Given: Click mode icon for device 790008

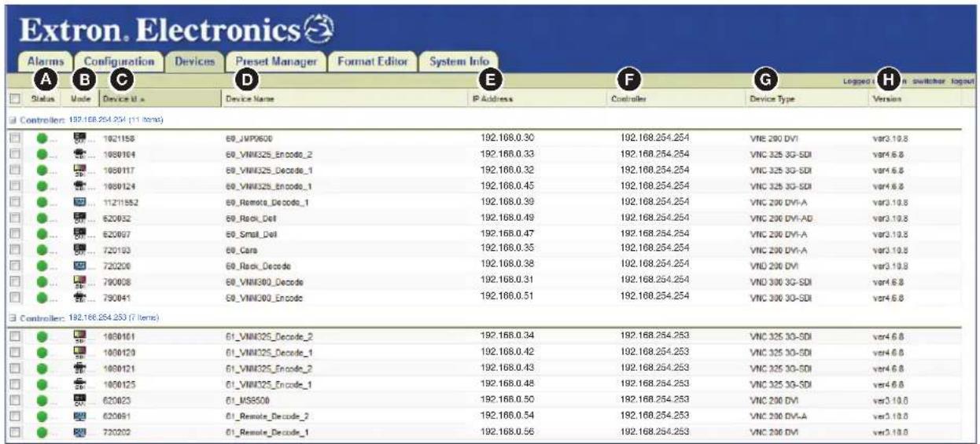Looking at the screenshot, I should [79, 282].
